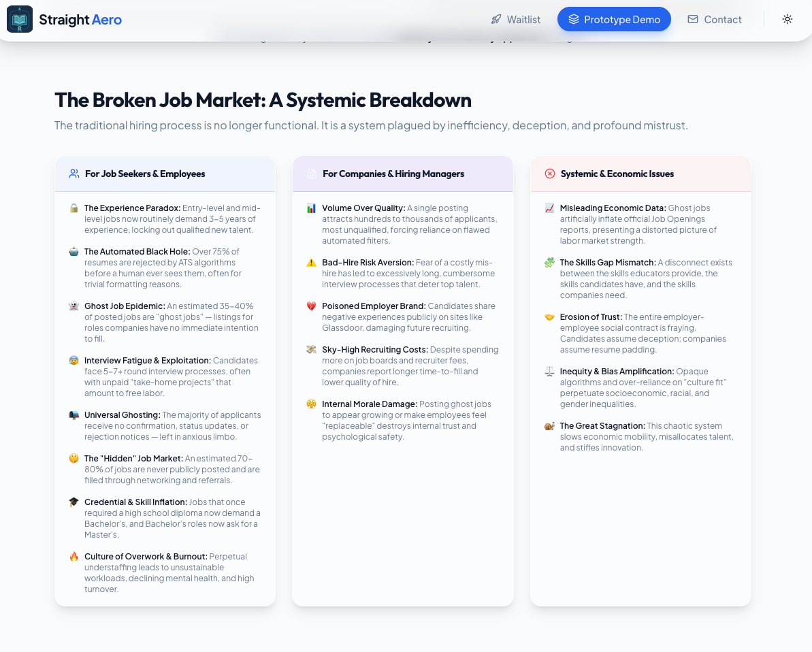Click the fire icon beside Culture of Overwork
812x652 pixels.
pyautogui.click(x=73, y=556)
